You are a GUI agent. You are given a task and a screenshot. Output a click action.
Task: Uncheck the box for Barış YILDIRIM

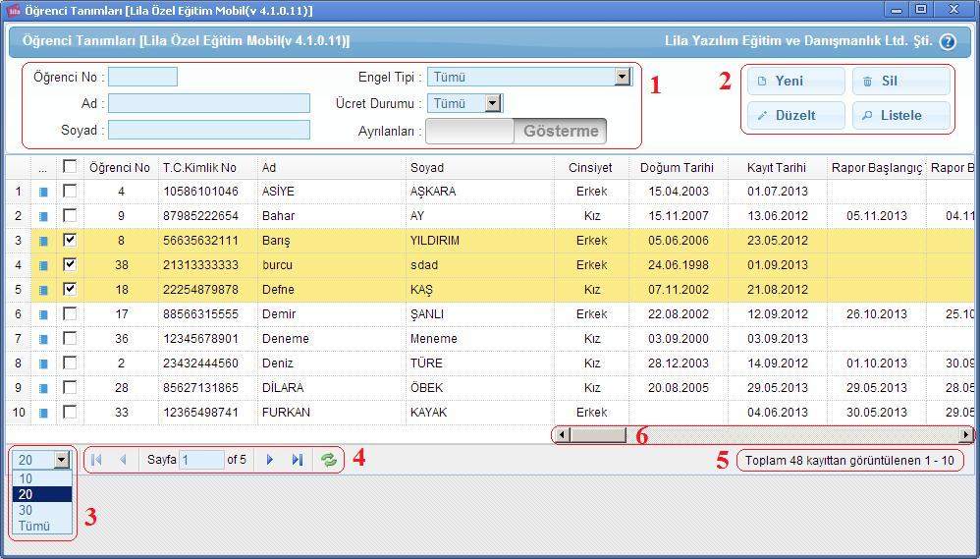pyautogui.click(x=70, y=240)
